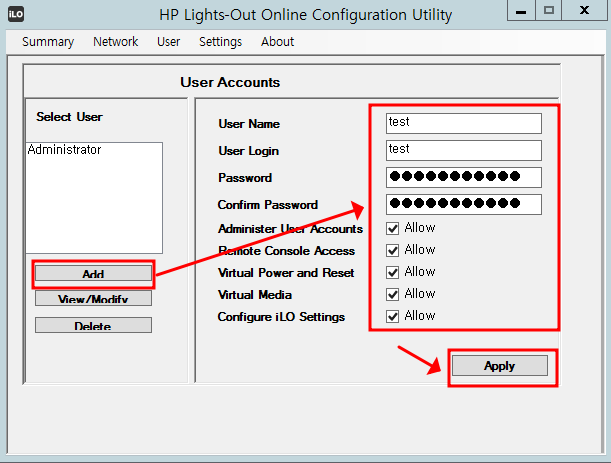The image size is (611, 463).
Task: Maximize the Configuration Utility window
Action: [x=549, y=11]
